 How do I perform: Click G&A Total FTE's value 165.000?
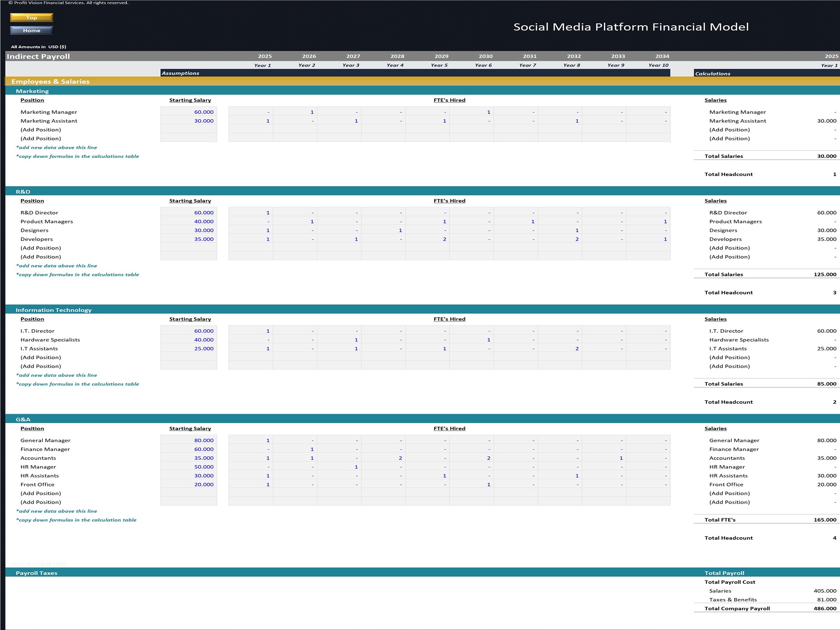(825, 520)
